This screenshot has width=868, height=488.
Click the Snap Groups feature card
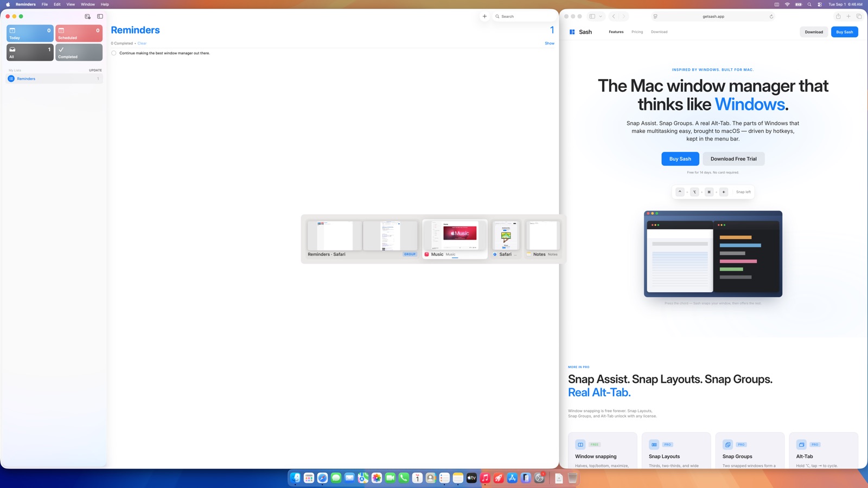pyautogui.click(x=750, y=451)
